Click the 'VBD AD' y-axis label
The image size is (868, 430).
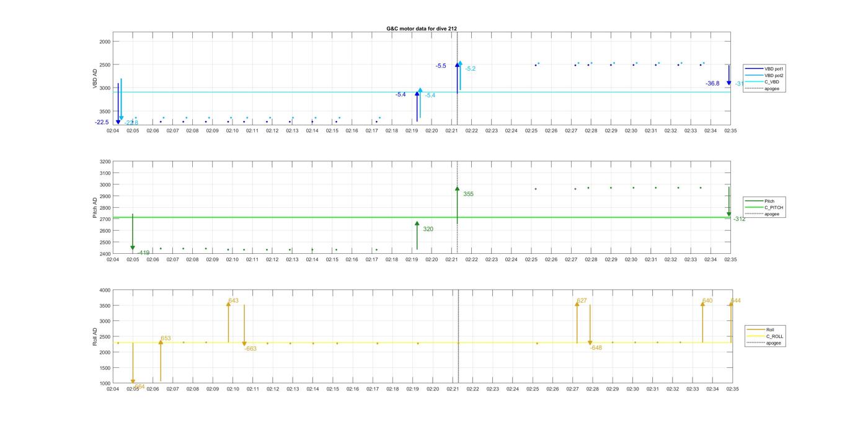(95, 79)
